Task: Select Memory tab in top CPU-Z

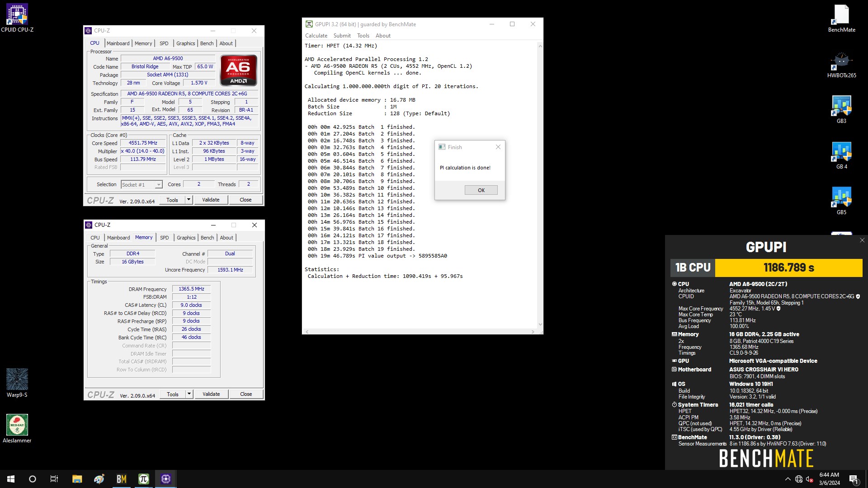Action: [x=143, y=43]
